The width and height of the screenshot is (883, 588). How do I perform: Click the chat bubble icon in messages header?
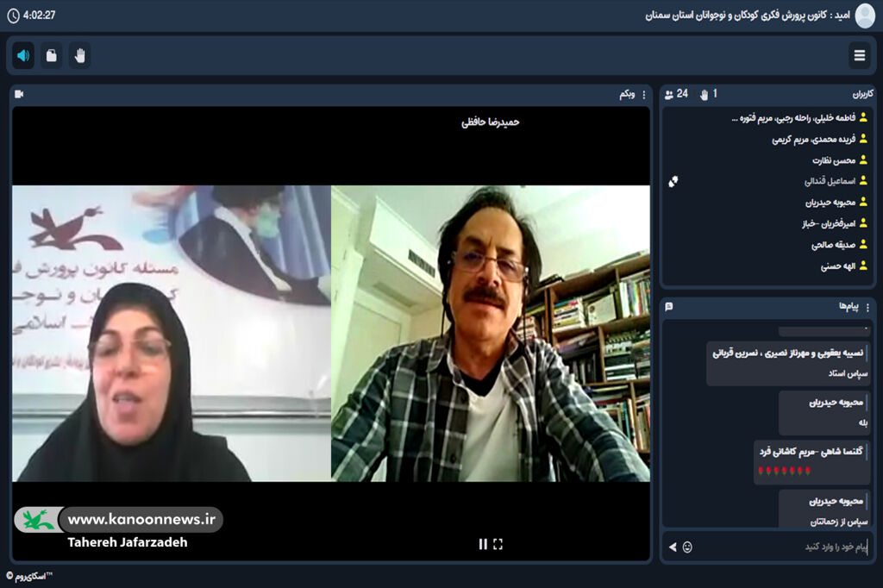[669, 306]
